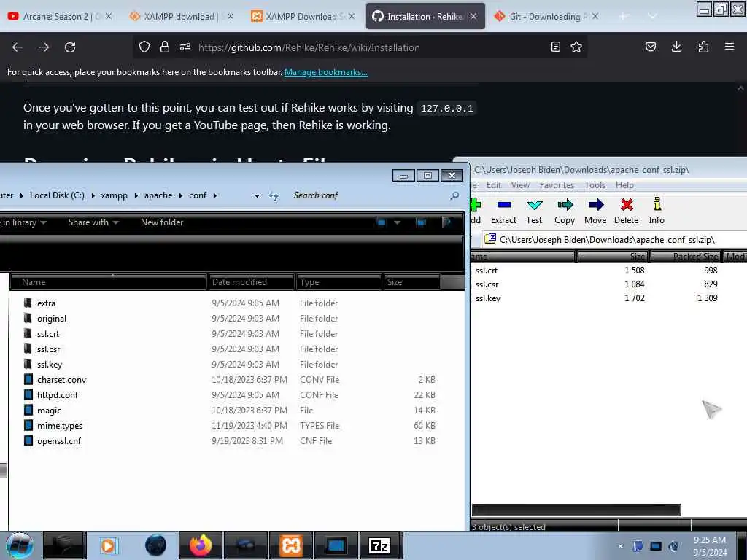Select openssl.cnf file
This screenshot has width=747, height=560.
pos(59,441)
